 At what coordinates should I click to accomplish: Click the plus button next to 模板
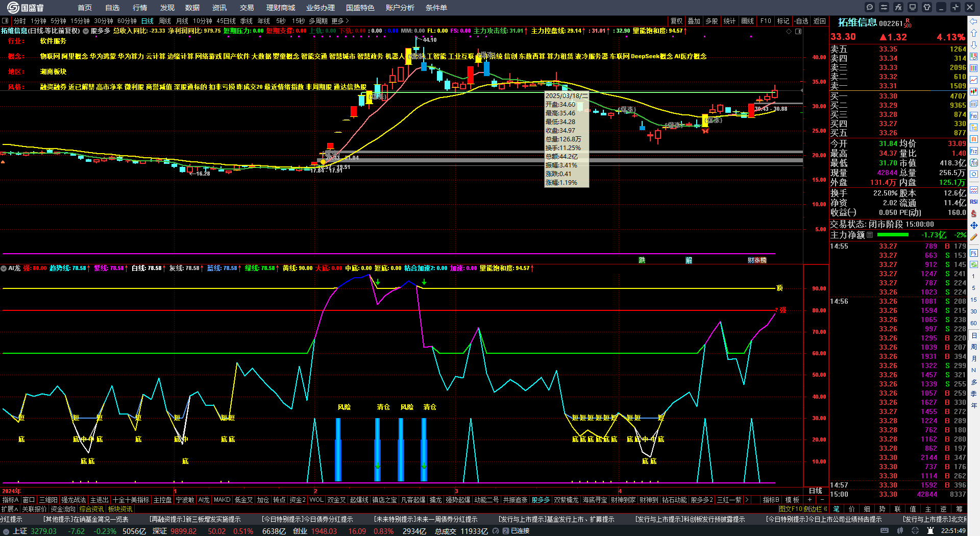pos(810,500)
